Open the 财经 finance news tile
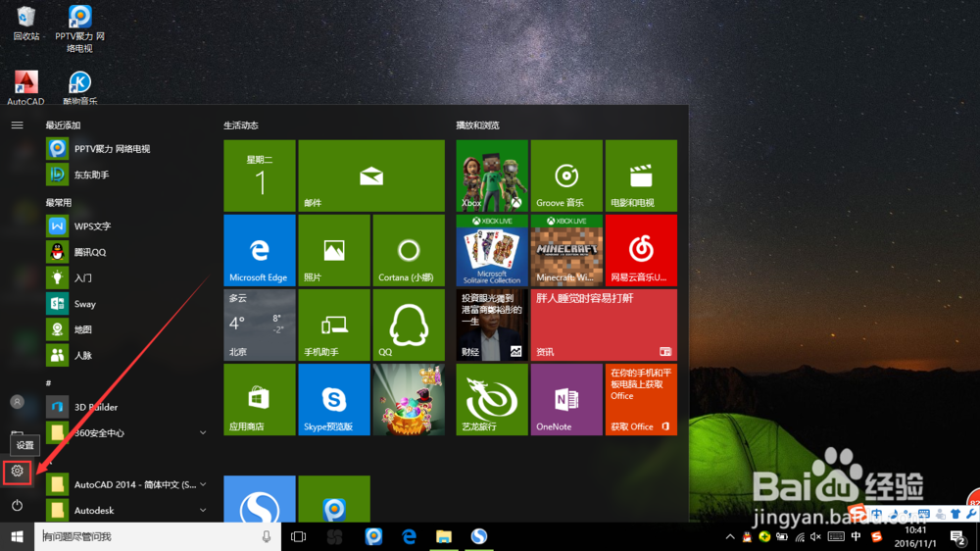This screenshot has width=980, height=551. point(492,325)
